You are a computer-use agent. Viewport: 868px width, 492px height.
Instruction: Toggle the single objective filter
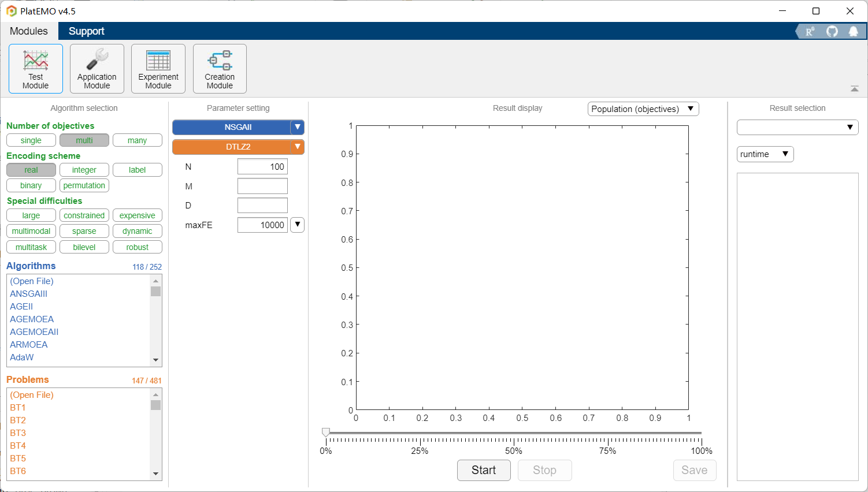tap(31, 140)
